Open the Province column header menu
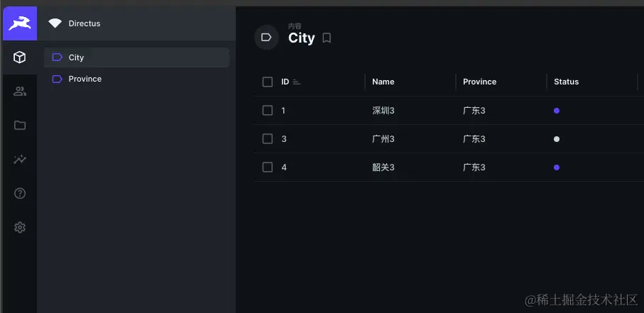 pyautogui.click(x=479, y=82)
